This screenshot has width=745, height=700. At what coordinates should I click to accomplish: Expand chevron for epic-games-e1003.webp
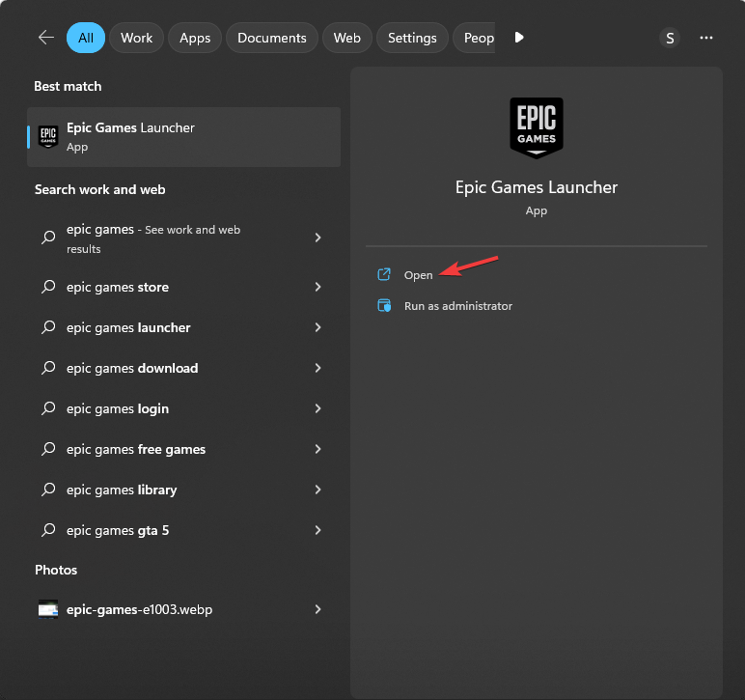pos(317,609)
